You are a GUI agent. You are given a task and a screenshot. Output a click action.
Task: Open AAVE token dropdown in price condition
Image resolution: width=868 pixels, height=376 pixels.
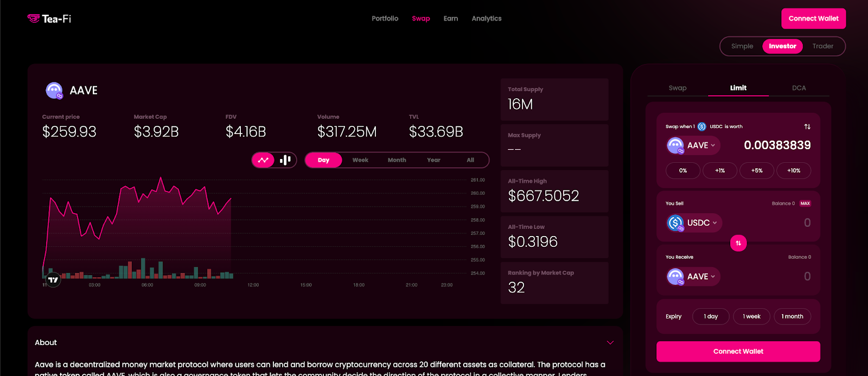[693, 145]
